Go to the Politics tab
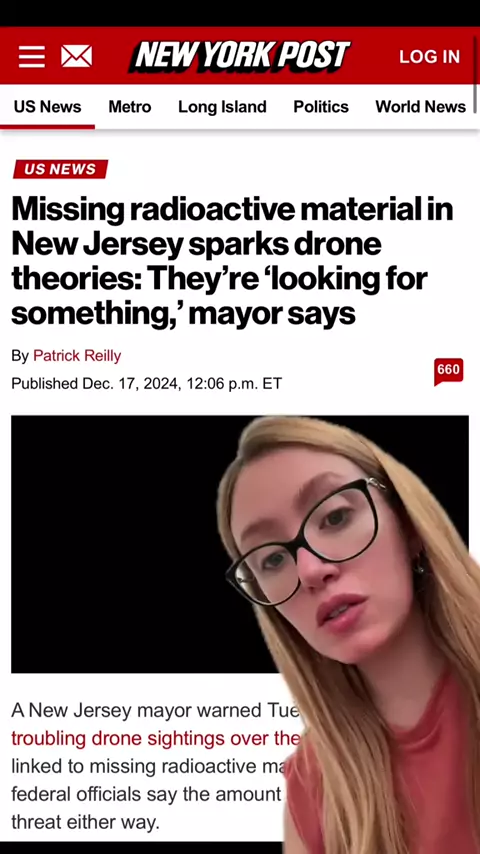This screenshot has width=480, height=854. [x=321, y=107]
